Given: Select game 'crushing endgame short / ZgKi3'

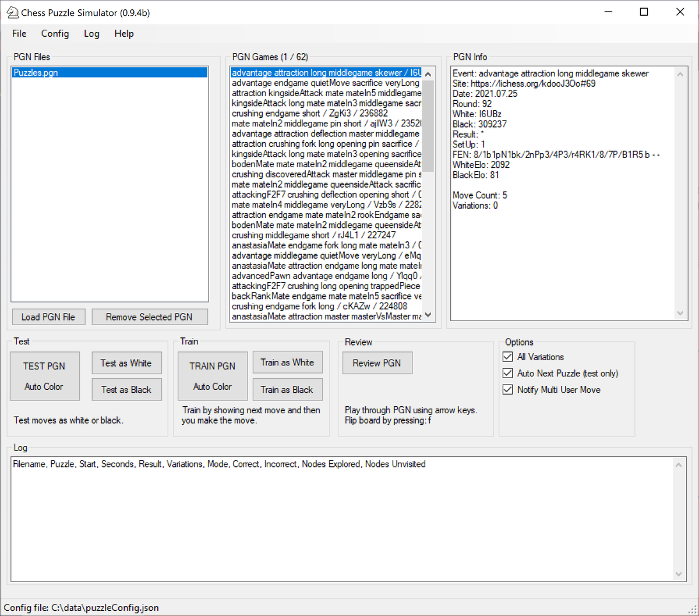Looking at the screenshot, I should tap(326, 114).
